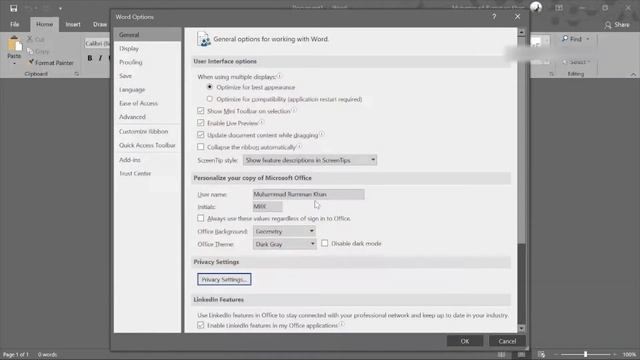
Task: Click the info icon next to LinkedIn features checkbox
Action: 342,324
